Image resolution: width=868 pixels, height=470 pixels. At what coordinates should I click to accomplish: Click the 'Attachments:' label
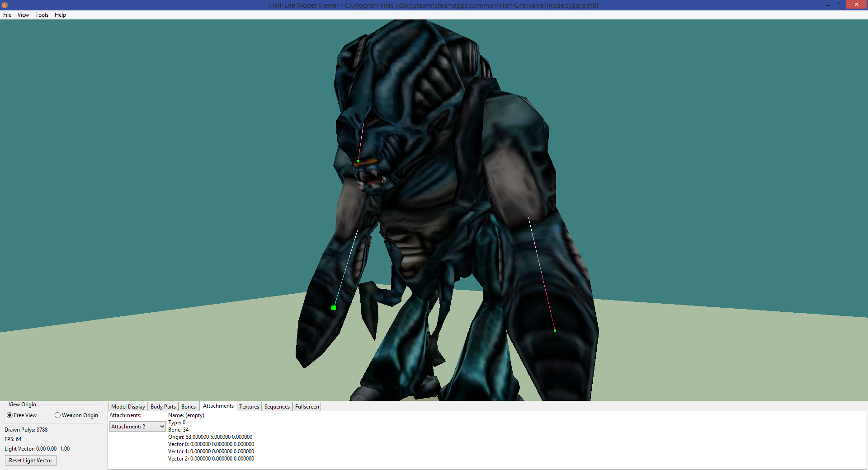(x=125, y=415)
